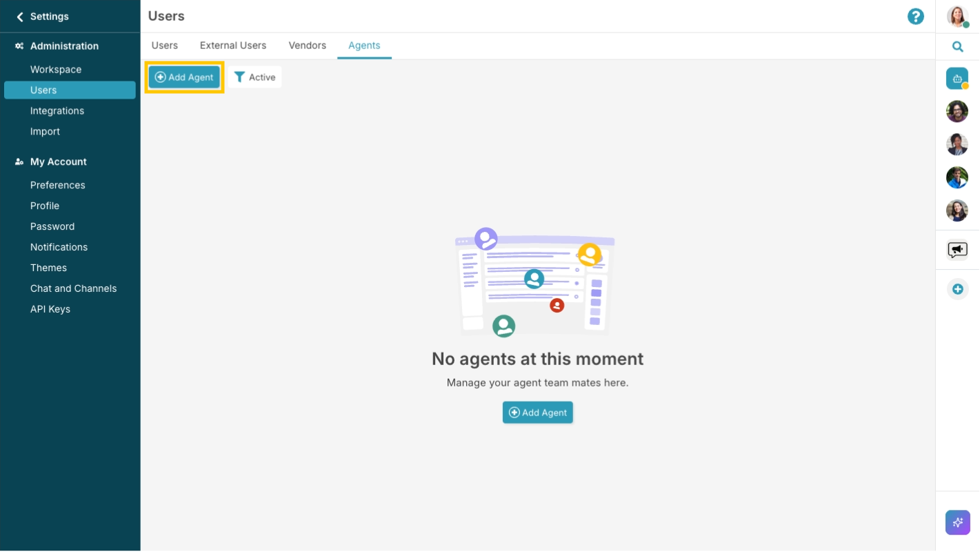The height and width of the screenshot is (552, 980).
Task: Click the search magnifier icon
Action: point(957,47)
